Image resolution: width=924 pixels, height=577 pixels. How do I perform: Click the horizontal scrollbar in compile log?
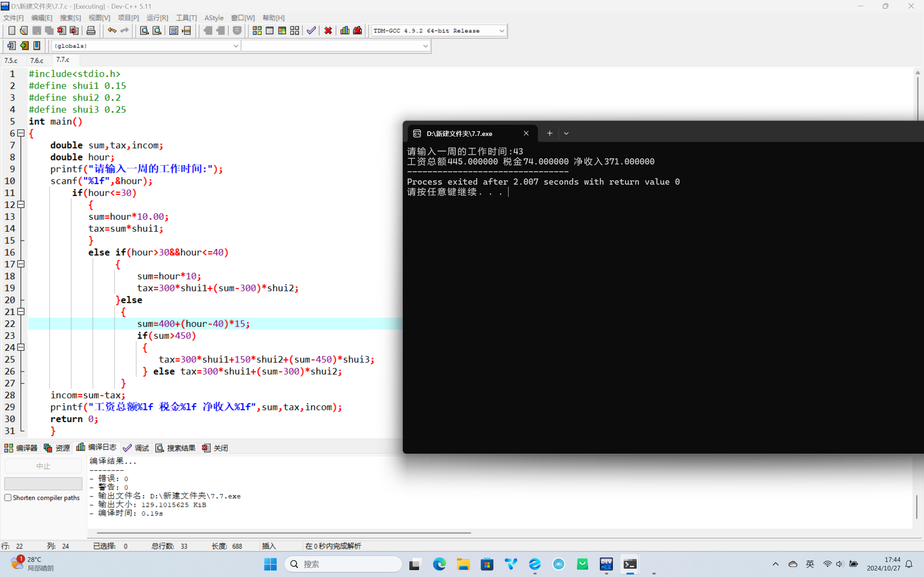tap(283, 533)
